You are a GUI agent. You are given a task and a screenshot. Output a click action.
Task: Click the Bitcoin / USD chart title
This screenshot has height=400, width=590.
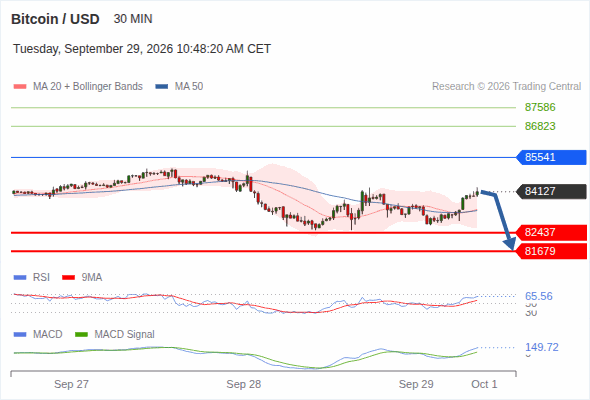(x=55, y=19)
